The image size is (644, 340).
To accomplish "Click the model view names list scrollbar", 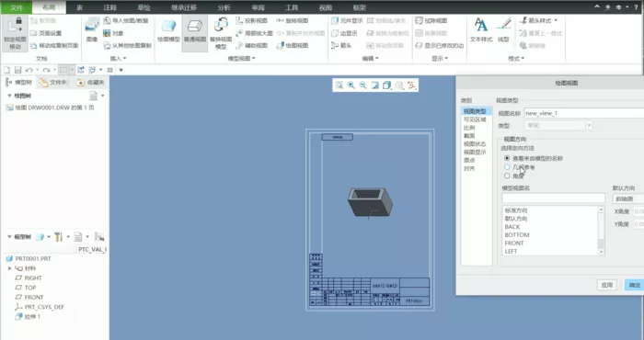I will (x=601, y=231).
